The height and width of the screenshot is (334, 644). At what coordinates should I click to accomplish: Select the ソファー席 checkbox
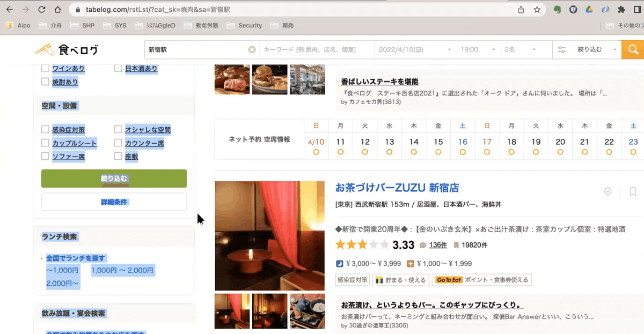point(46,157)
